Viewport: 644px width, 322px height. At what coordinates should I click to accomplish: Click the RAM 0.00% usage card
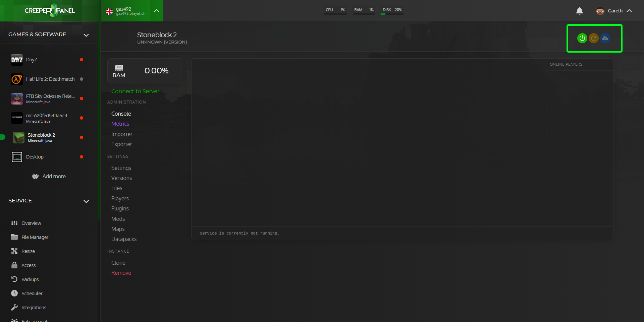point(145,71)
